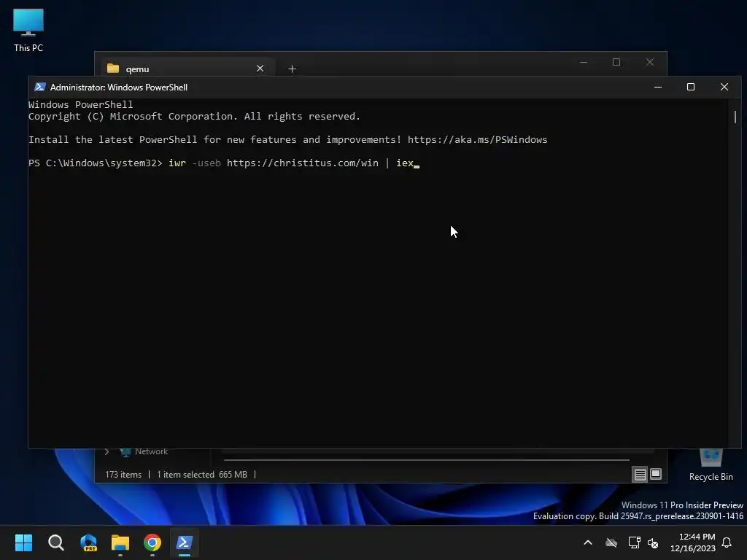Select PowerShell taskbar icon
The width and height of the screenshot is (747, 560).
coord(185,542)
